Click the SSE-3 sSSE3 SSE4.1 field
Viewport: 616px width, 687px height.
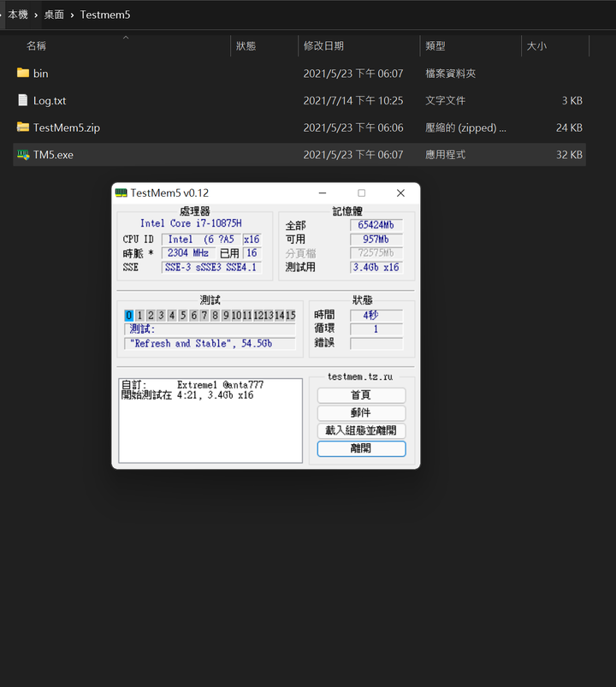[x=211, y=267]
